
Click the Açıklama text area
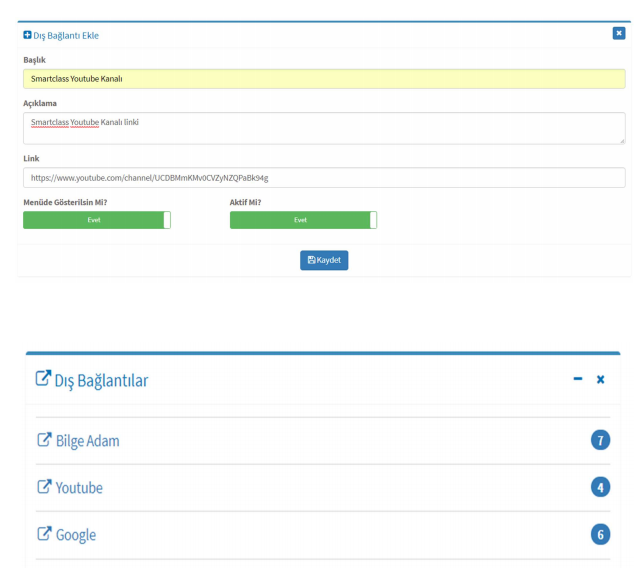(324, 128)
